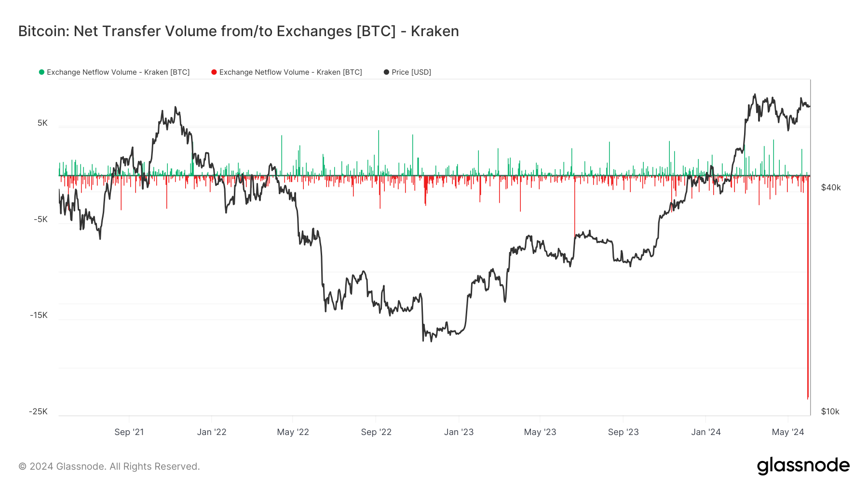Screen dimensions: 868x488
Task: Click the chart title mentioning Kraken
Action: point(238,31)
